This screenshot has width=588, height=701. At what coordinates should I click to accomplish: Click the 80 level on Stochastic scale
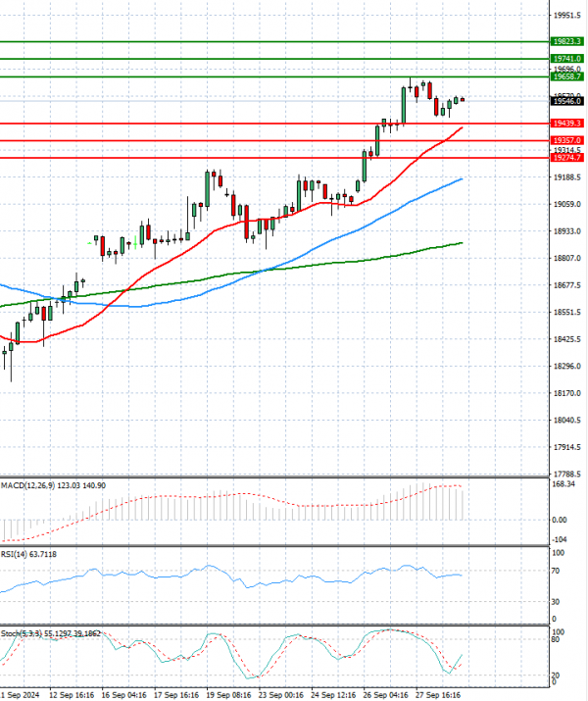point(556,640)
